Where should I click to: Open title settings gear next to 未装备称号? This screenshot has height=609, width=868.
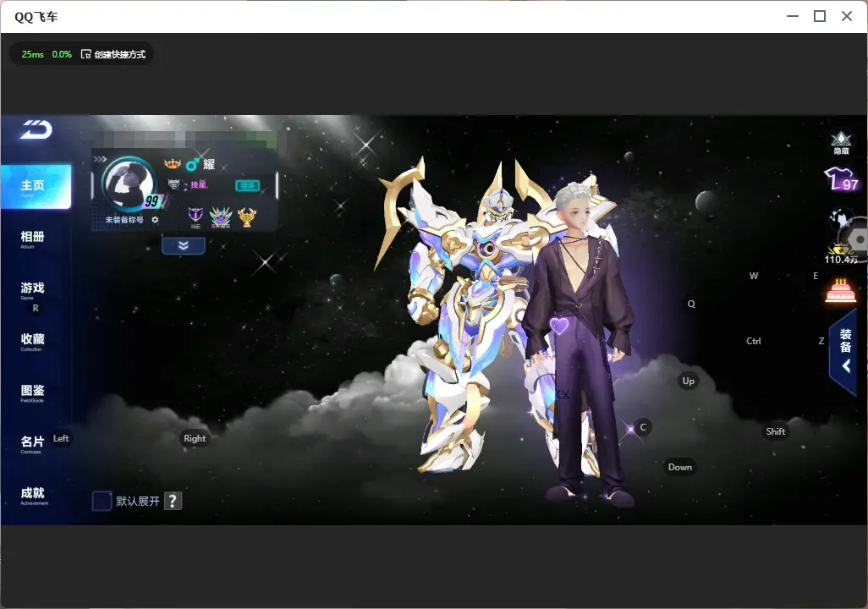pyautogui.click(x=155, y=220)
